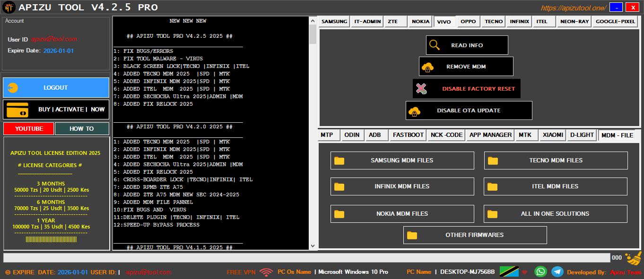The height and width of the screenshot is (279, 644).
Task: Open the apizutool.one website link
Action: 574,8
